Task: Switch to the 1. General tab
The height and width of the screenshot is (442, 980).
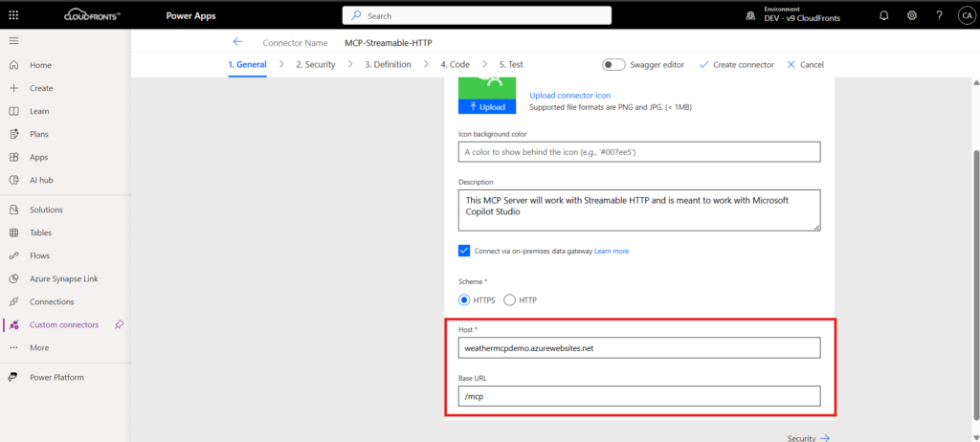Action: [248, 64]
